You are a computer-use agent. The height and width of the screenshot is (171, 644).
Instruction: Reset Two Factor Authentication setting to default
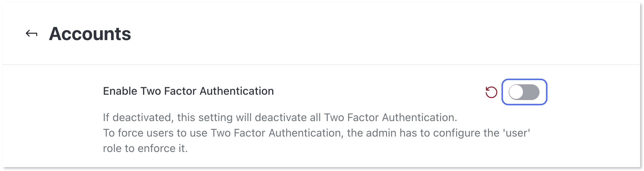coord(491,92)
